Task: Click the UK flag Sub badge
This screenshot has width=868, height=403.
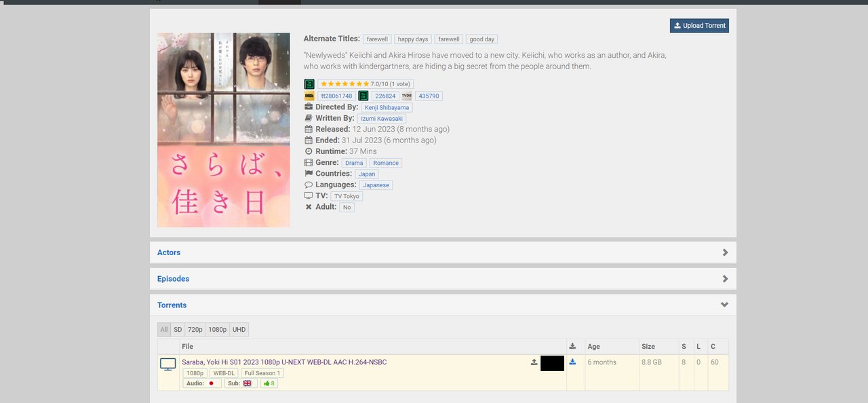Action: [241, 383]
